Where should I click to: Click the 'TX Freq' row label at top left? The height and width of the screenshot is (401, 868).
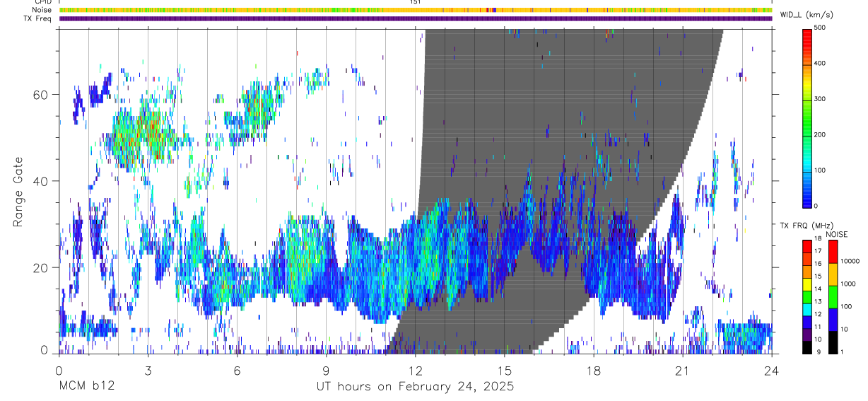pos(39,18)
